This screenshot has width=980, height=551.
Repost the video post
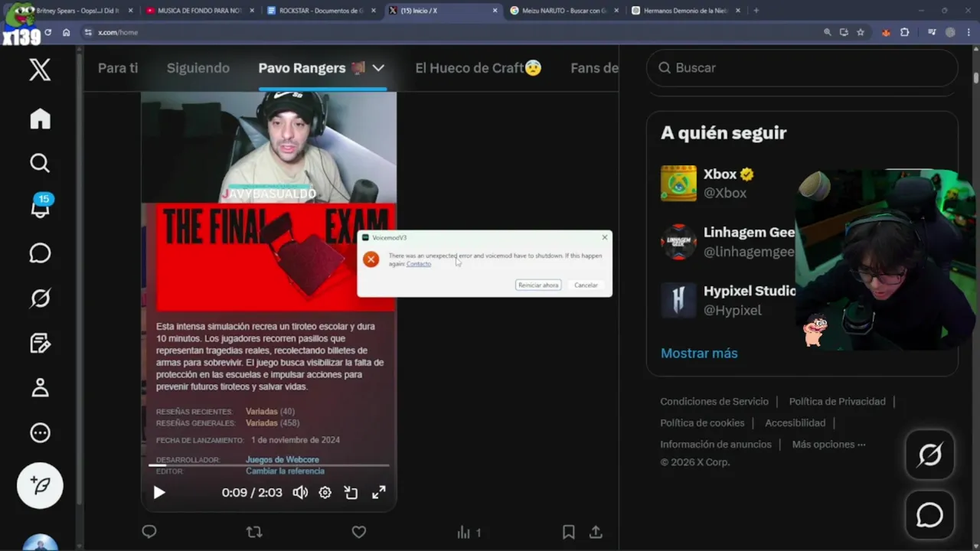[254, 532]
